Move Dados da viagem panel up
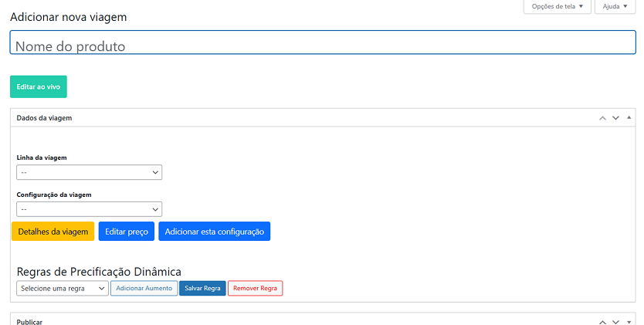 click(602, 118)
